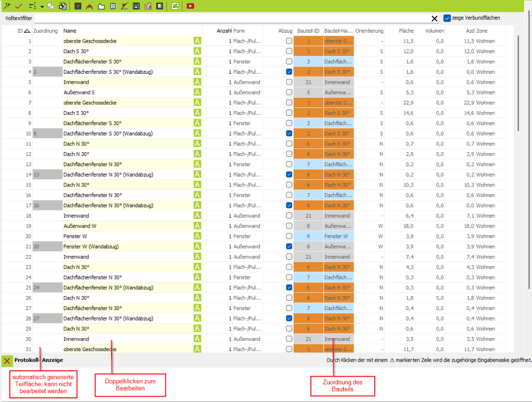The height and width of the screenshot is (402, 532).
Task: Click the floppy disk toolbar icon
Action: coord(136,6)
